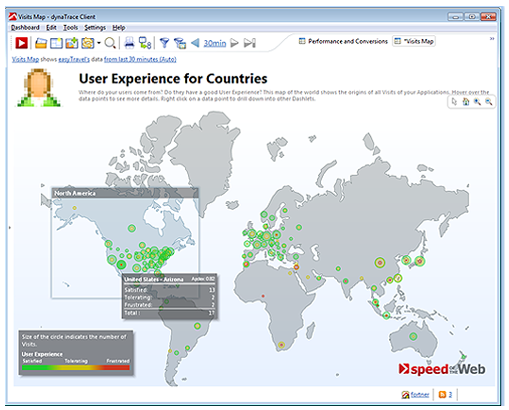Open the dropdown arrow beside refresh icon
This screenshot has width=509, height=410.
tap(99, 43)
